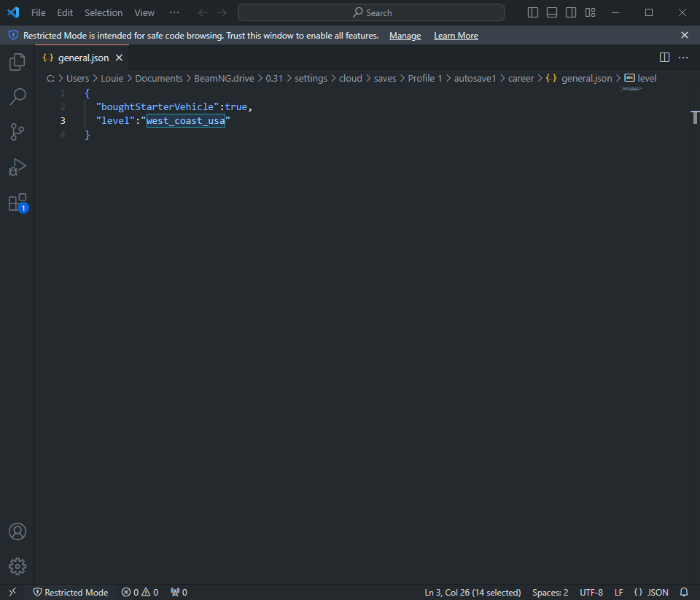Click the Ln 3, Col 26 position indicator
This screenshot has height=600, width=700.
[472, 592]
